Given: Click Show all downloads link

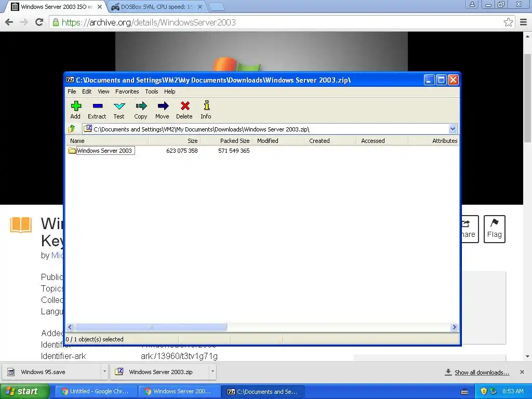Looking at the screenshot, I should point(482,372).
